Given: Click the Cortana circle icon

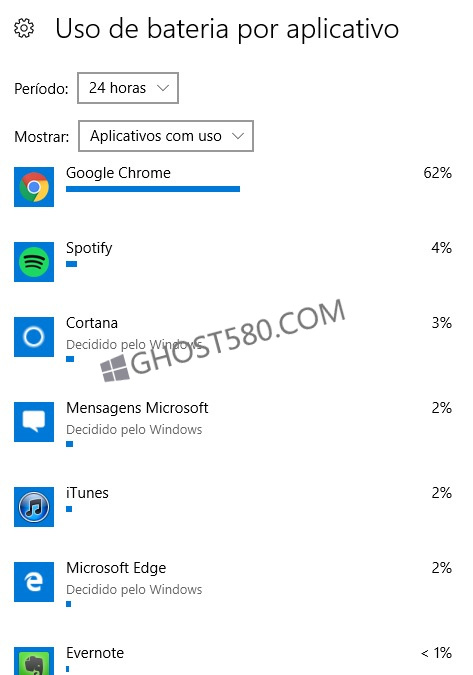Looking at the screenshot, I should 34,337.
